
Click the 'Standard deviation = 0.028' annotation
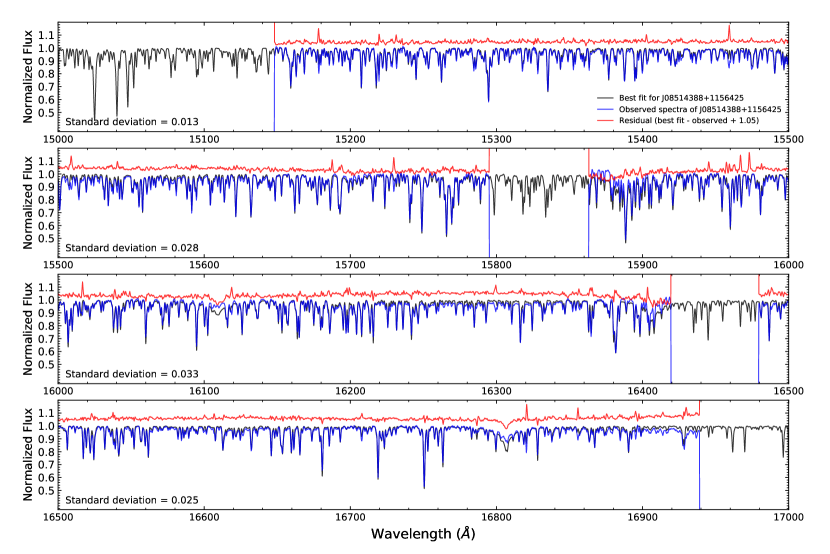(x=132, y=248)
